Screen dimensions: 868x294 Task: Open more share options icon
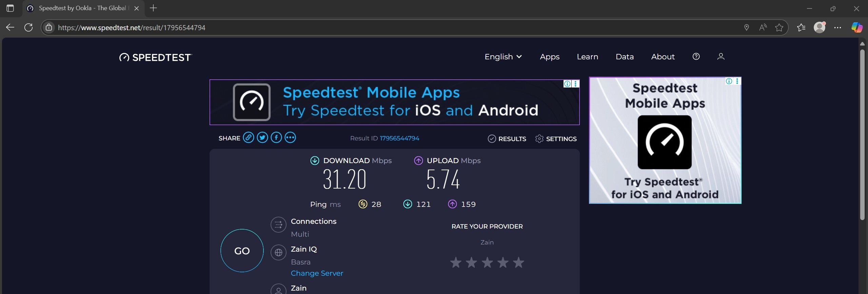click(290, 138)
